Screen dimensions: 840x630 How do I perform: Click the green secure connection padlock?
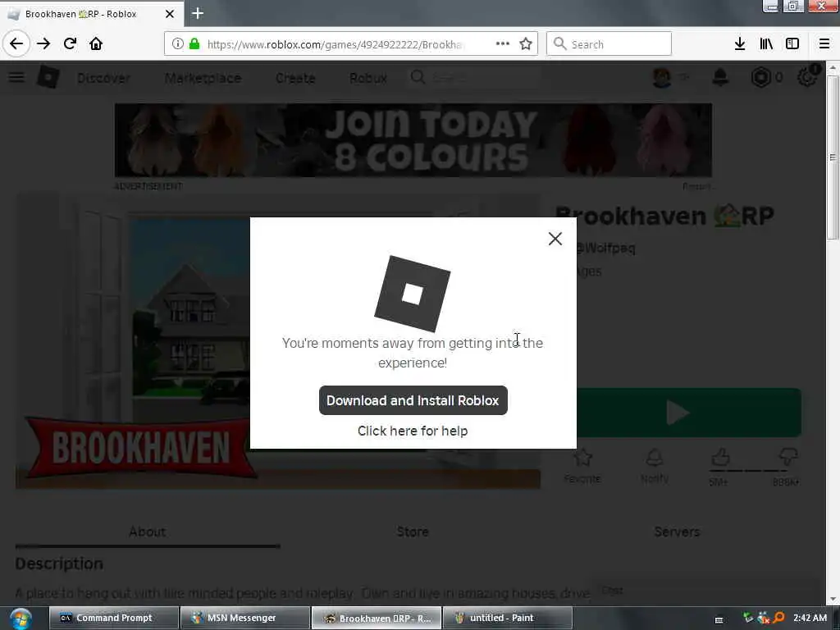(x=194, y=44)
